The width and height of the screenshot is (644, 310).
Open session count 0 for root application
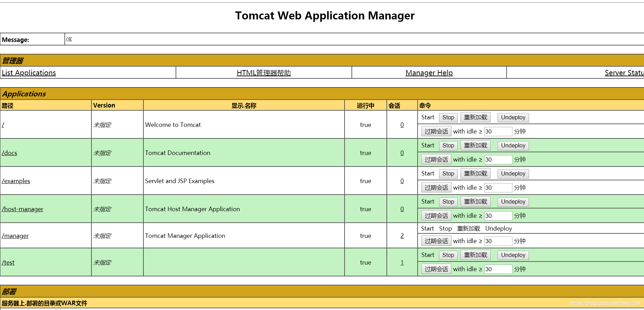pos(402,125)
